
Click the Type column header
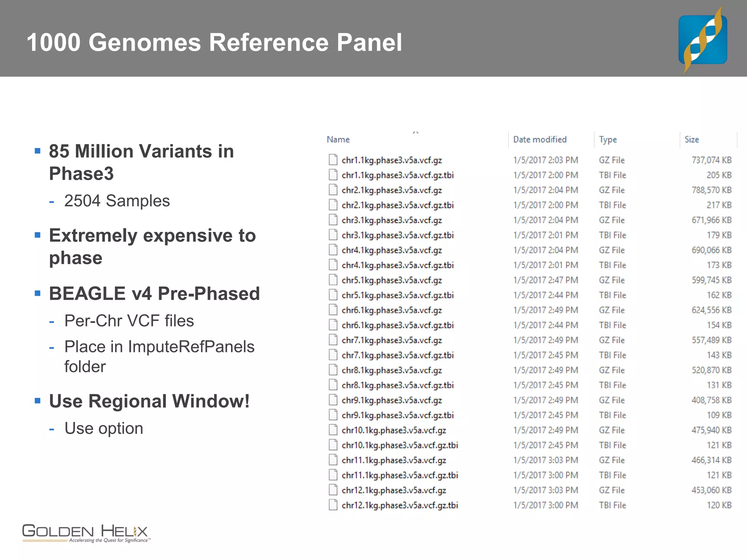click(608, 140)
